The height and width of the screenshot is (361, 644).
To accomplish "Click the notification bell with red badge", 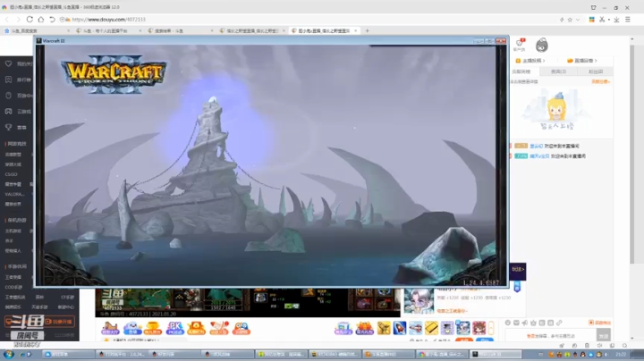I will 520,43.
